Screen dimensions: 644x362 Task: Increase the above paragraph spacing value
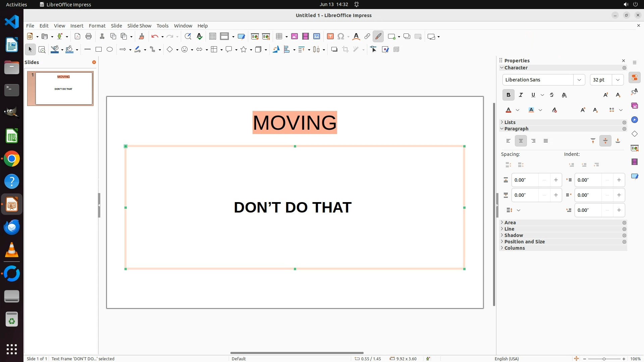point(556,180)
